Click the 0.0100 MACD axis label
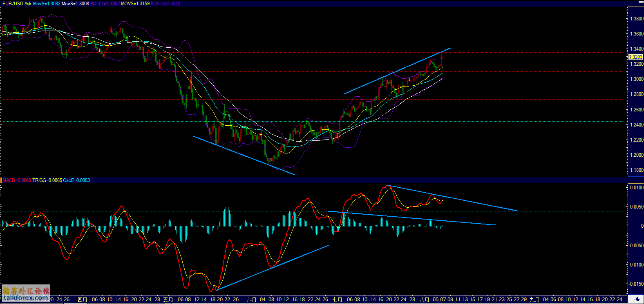This screenshot has height=304, width=644. pos(637,188)
